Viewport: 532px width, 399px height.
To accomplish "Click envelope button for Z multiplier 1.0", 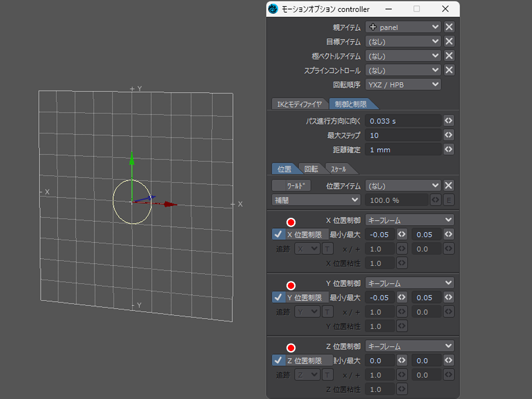I will point(402,375).
